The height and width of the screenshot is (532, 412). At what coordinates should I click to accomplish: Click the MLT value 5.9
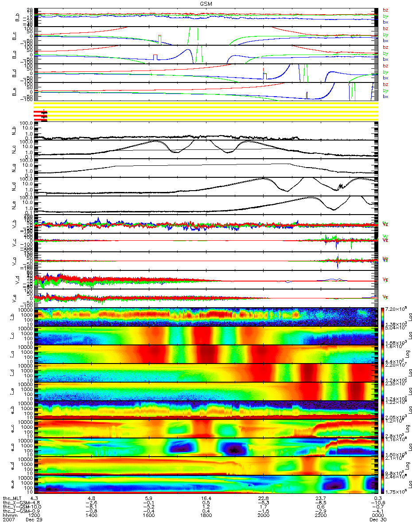click(x=149, y=498)
